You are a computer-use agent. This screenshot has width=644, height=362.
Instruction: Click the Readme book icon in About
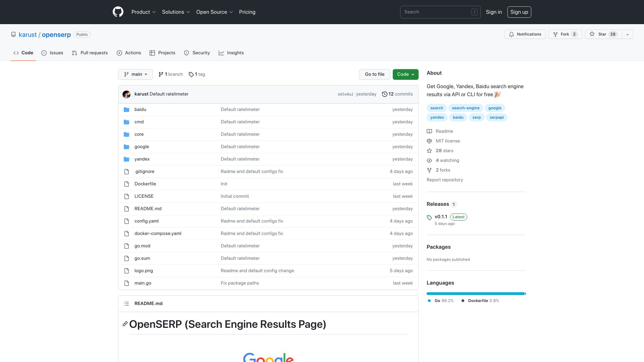click(x=429, y=131)
